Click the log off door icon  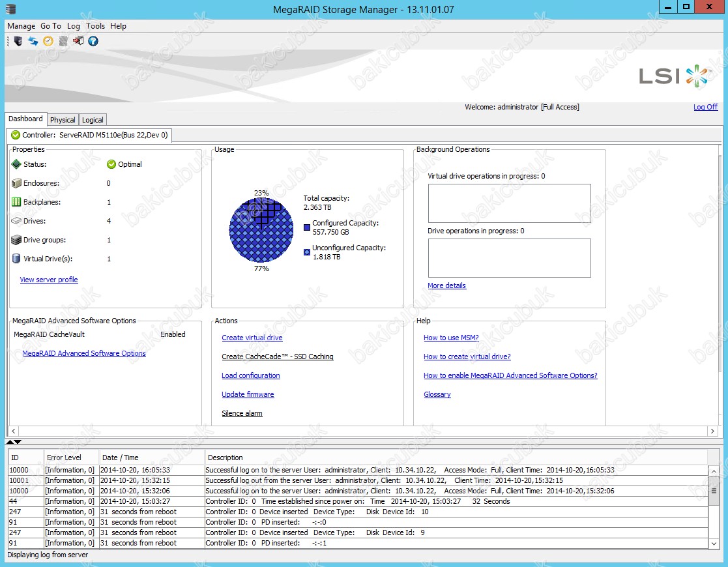pyautogui.click(x=78, y=41)
